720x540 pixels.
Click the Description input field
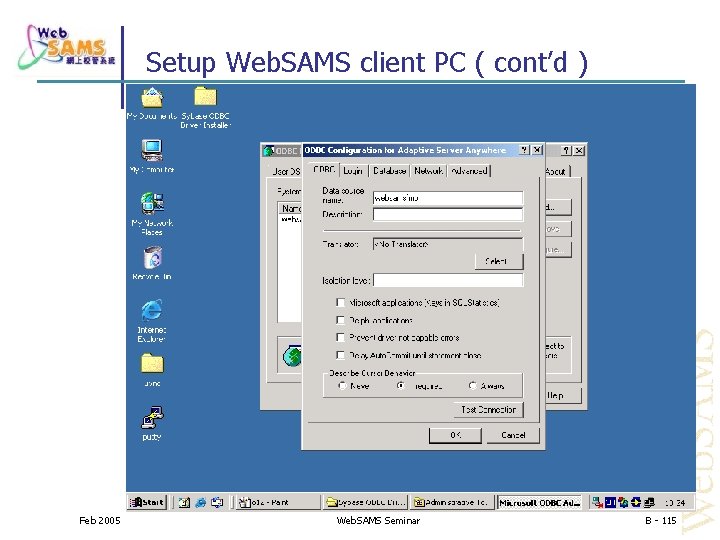tap(448, 214)
